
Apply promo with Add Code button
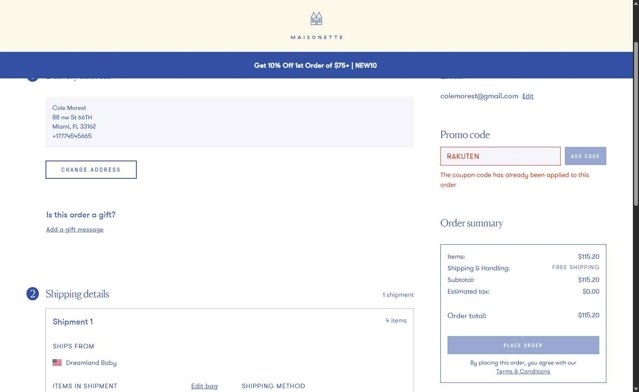pyautogui.click(x=585, y=156)
